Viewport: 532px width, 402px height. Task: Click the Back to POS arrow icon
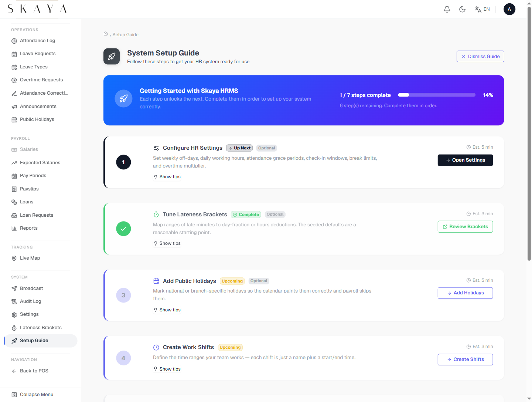click(x=14, y=371)
